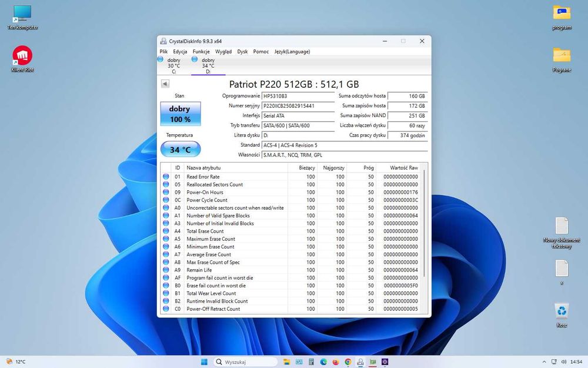Open the 'Ten komputer' desktop icon
Image resolution: width=588 pixels, height=368 pixels.
point(22,17)
